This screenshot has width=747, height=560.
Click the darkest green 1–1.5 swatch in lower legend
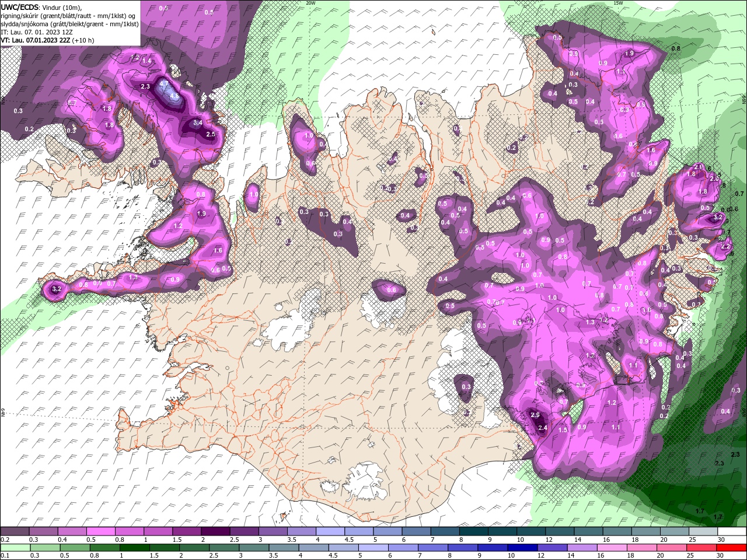pos(134,548)
